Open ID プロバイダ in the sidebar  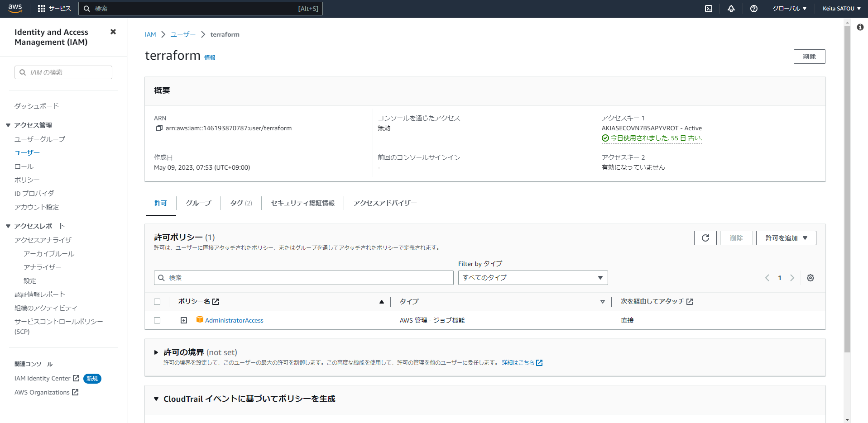pyautogui.click(x=34, y=194)
